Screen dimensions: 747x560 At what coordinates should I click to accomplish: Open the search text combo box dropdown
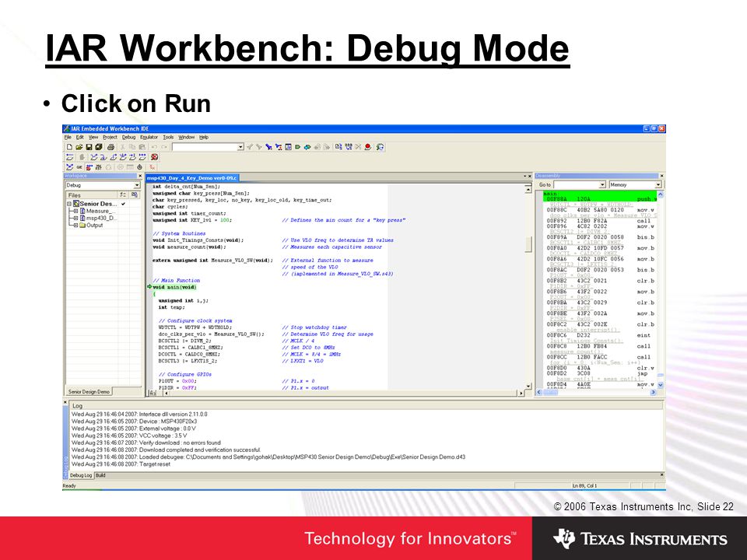click(x=240, y=147)
